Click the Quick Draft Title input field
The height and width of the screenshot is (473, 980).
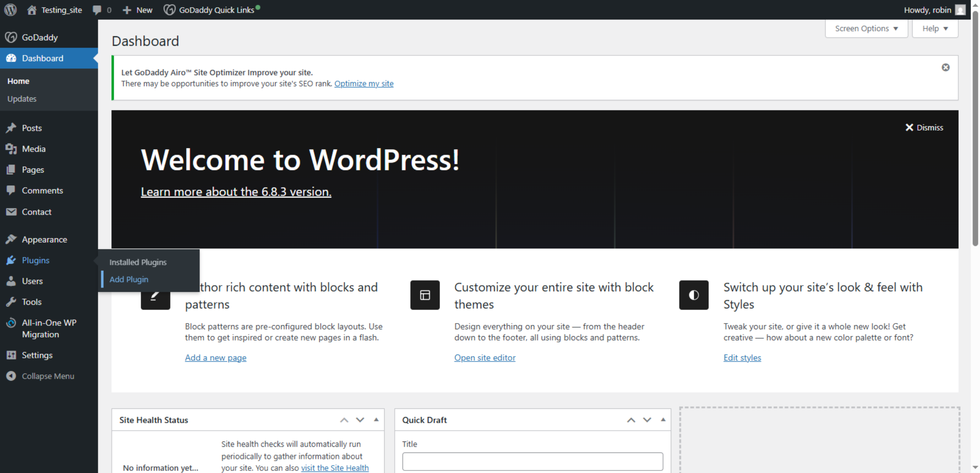[x=532, y=461]
